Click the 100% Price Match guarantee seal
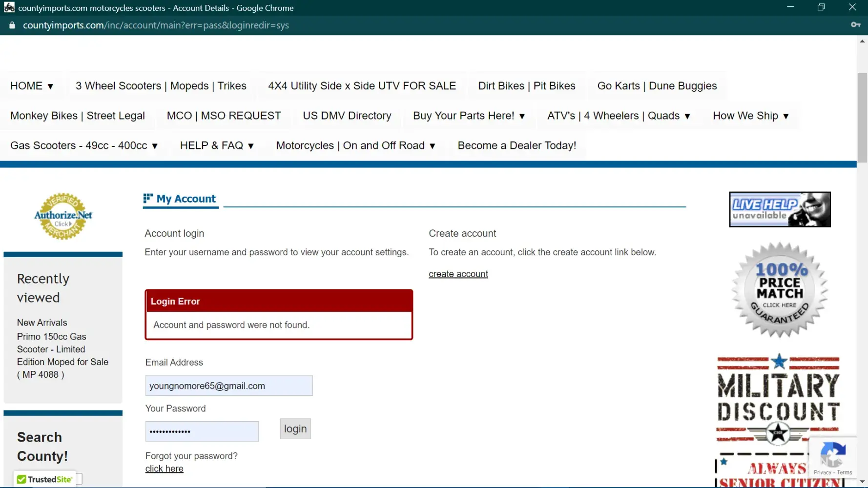Viewport: 868px width, 488px height. [x=779, y=290]
